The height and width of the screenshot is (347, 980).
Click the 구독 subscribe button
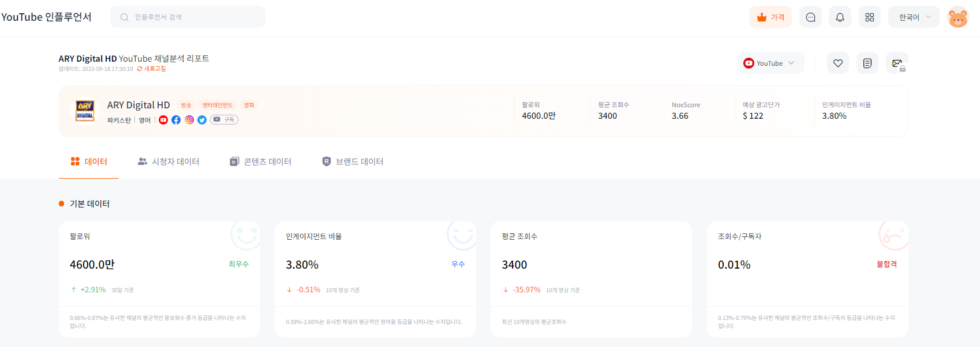tap(225, 120)
